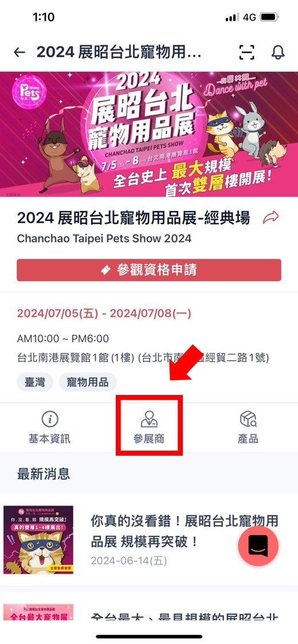The width and height of the screenshot is (298, 644).
Task: Open the 產品 product box icon
Action: (248, 419)
